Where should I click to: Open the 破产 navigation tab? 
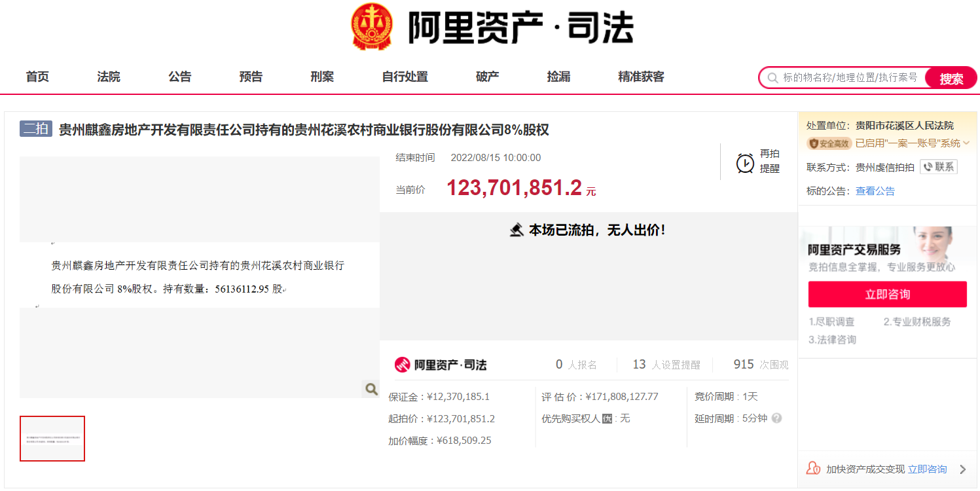488,77
